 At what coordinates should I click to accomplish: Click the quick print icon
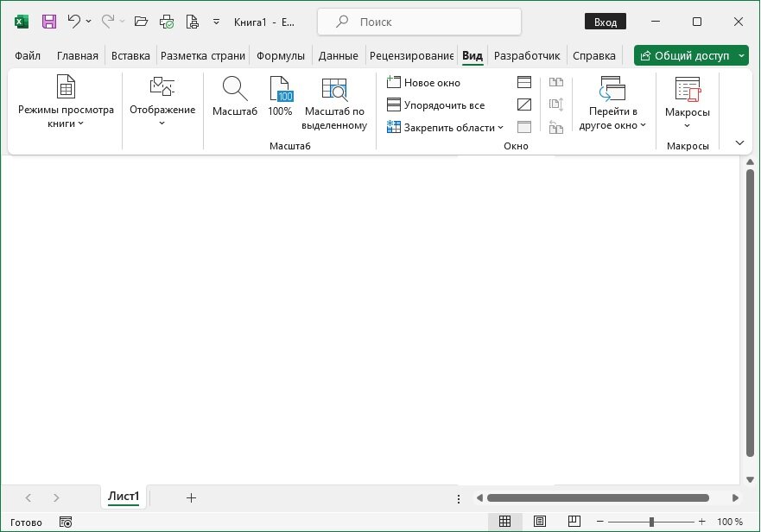[x=167, y=22]
